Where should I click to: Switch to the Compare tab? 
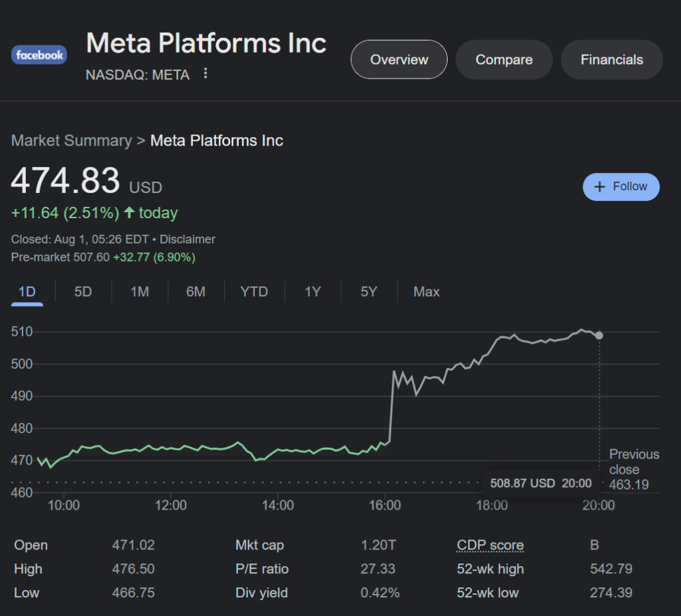503,60
